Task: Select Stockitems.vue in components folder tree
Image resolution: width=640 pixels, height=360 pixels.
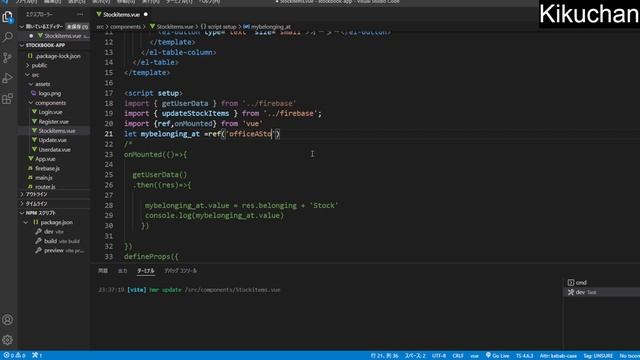Action: pyautogui.click(x=57, y=131)
